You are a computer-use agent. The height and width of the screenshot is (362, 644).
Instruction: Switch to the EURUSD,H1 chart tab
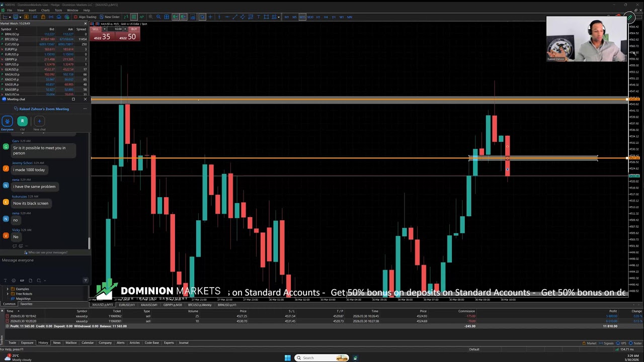pos(127,305)
